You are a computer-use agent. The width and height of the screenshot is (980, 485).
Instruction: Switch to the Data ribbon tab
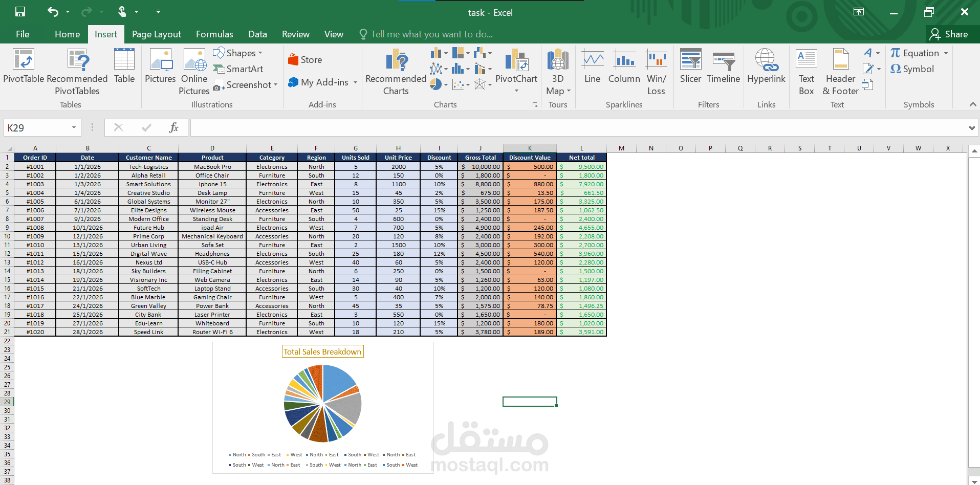[257, 34]
